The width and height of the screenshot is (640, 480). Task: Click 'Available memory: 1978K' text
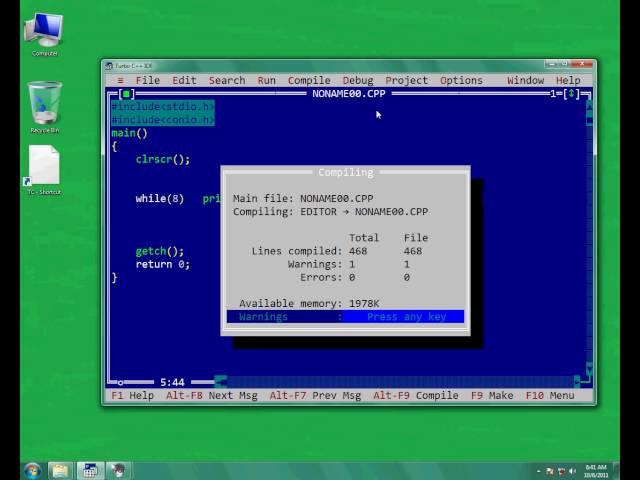tap(309, 304)
